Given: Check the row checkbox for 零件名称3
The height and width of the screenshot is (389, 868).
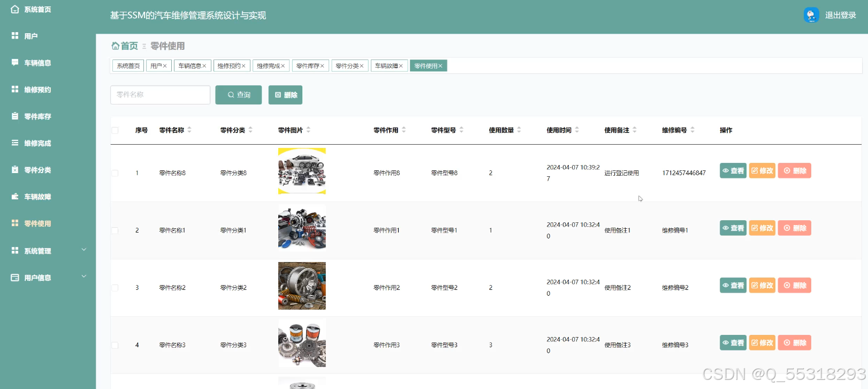Looking at the screenshot, I should [115, 345].
